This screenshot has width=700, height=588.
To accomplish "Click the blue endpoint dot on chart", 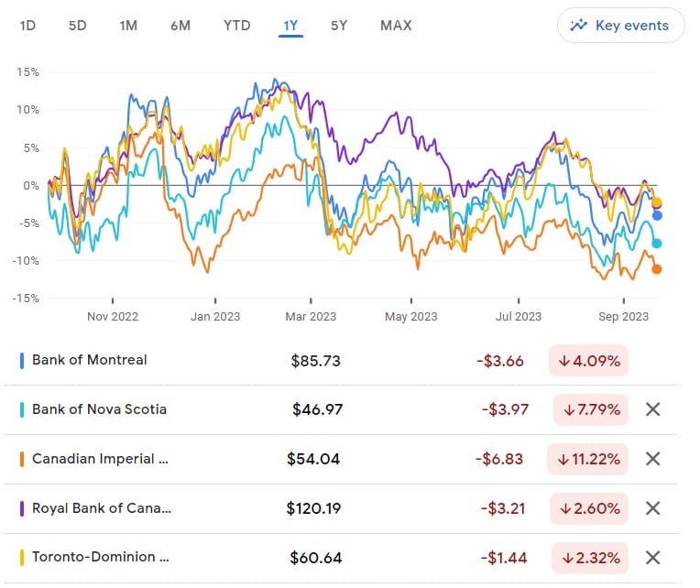I will [657, 215].
